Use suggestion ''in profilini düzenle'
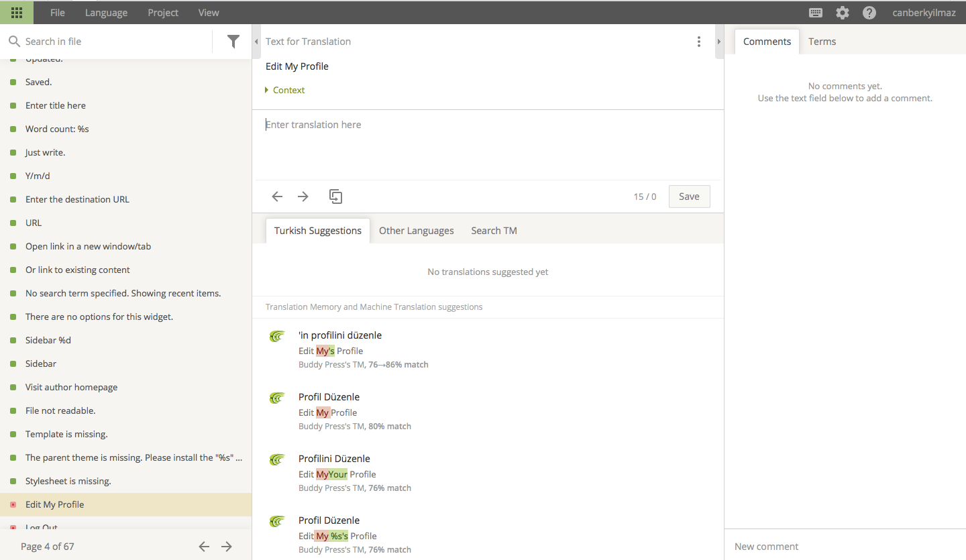966x560 pixels. click(x=340, y=335)
